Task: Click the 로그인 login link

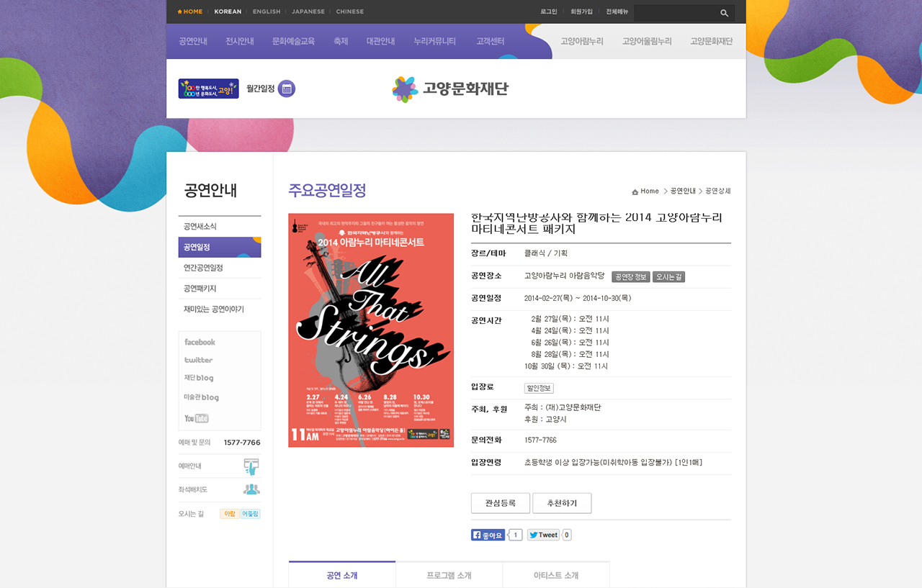Action: 549,12
